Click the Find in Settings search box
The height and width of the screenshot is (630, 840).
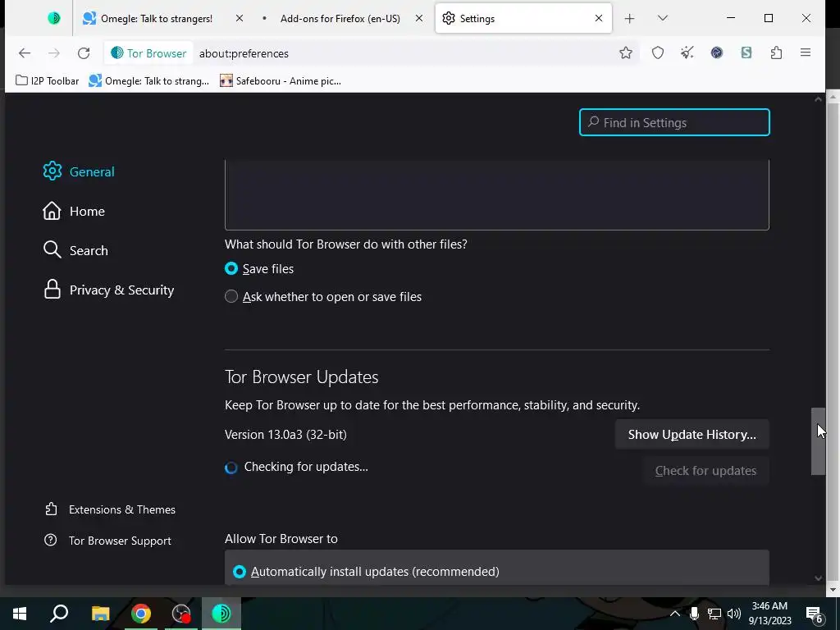tap(674, 123)
